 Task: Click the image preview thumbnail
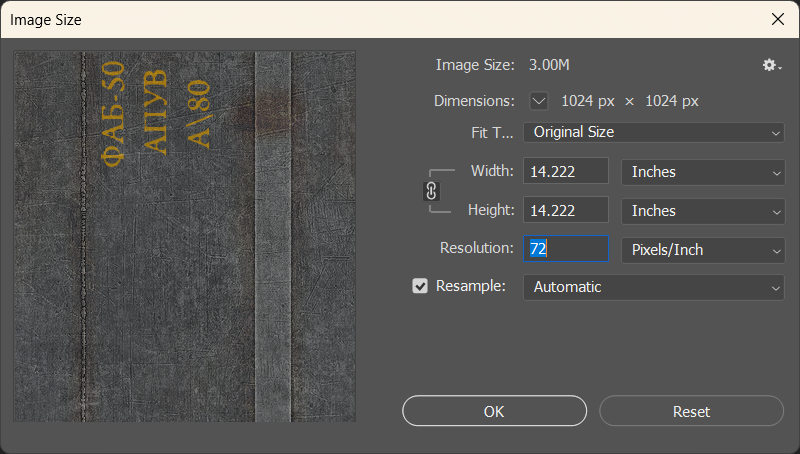pos(185,236)
